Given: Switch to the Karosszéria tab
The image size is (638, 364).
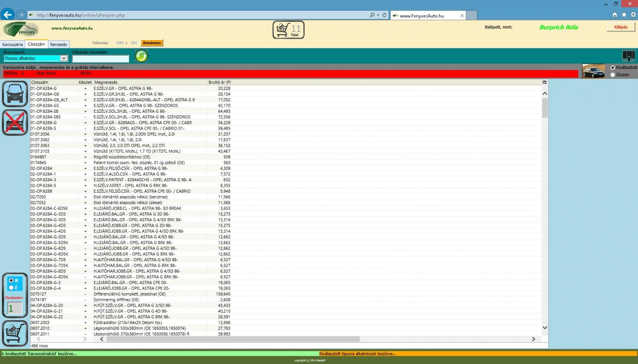Looking at the screenshot, I should point(12,45).
